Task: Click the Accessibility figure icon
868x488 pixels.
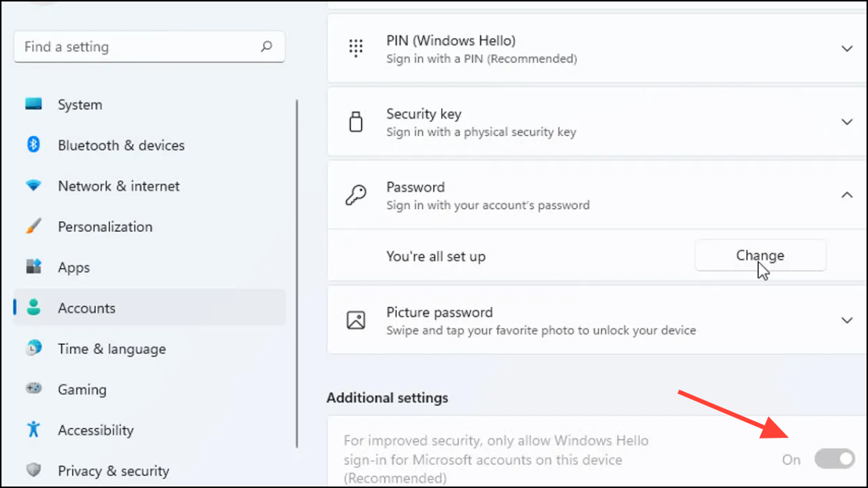Action: (33, 430)
